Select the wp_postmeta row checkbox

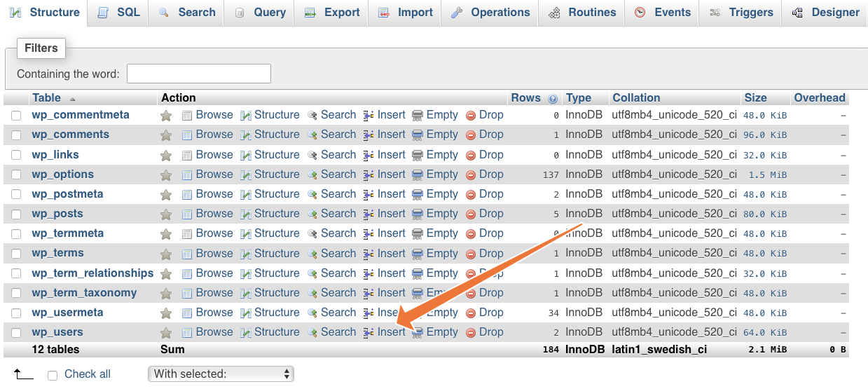(16, 195)
